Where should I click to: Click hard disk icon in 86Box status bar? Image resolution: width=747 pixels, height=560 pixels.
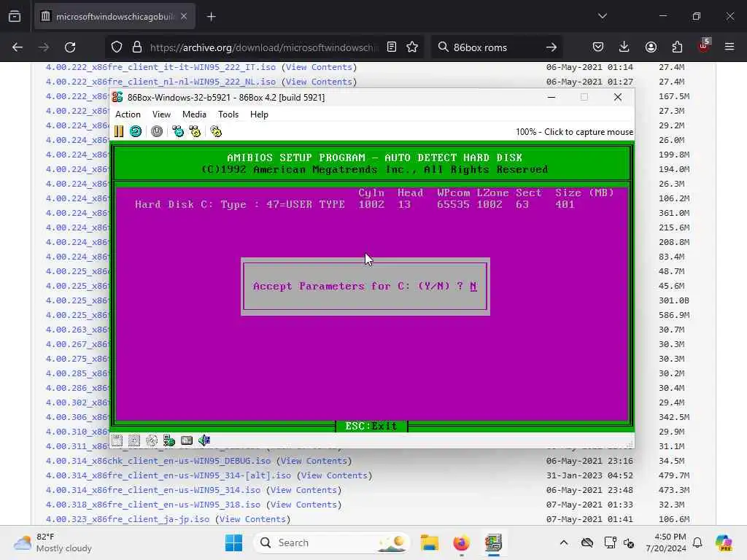[x=187, y=440]
